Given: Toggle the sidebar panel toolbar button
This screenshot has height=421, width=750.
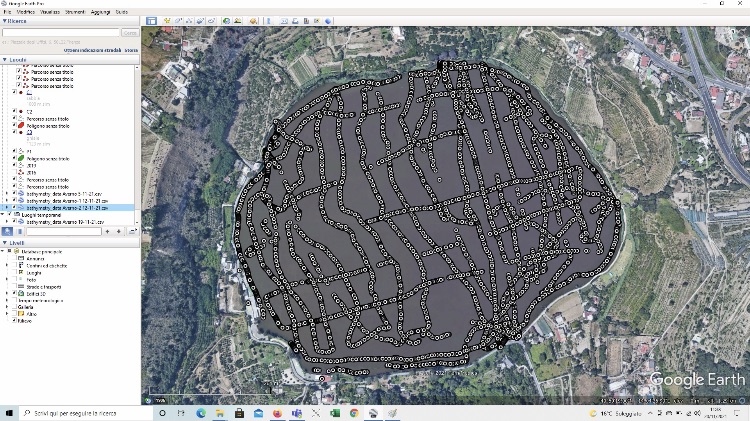Looking at the screenshot, I should click(x=151, y=21).
